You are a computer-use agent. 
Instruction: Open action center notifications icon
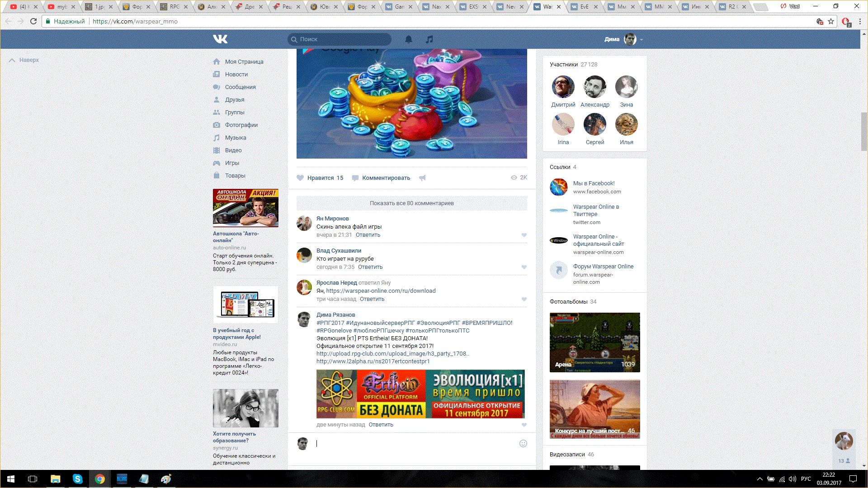[x=853, y=479]
